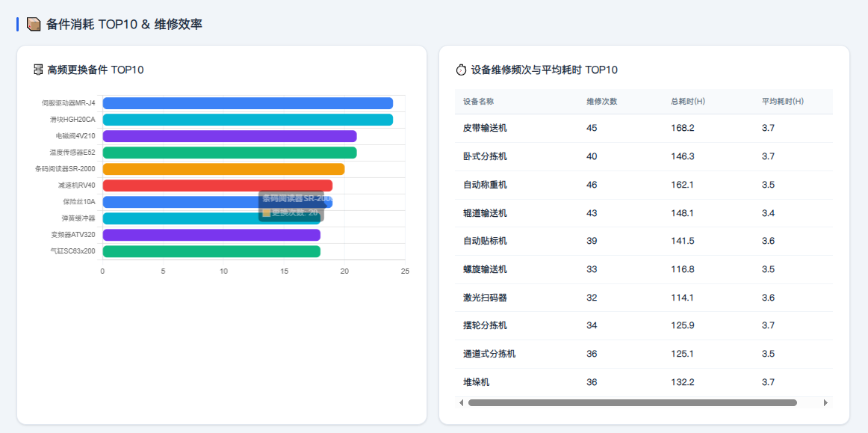
Task: Click repair count 46 for 自动称重机
Action: click(x=592, y=185)
